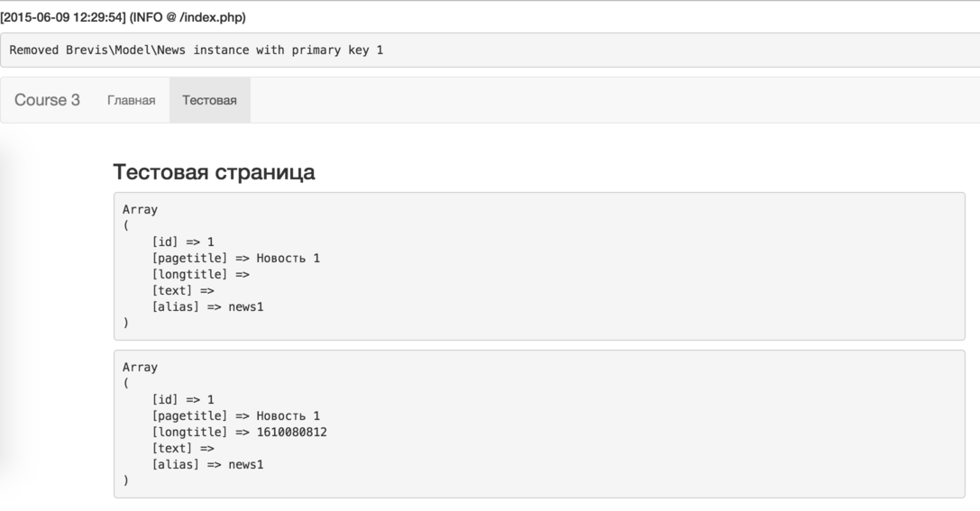Click the closing parenthesis of second array
The height and width of the screenshot is (511, 980).
[126, 480]
